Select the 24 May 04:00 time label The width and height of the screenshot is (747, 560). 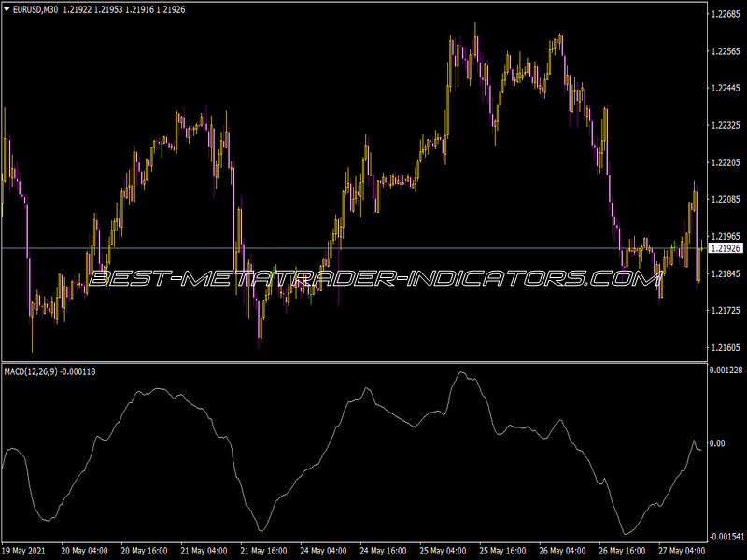coord(323,551)
